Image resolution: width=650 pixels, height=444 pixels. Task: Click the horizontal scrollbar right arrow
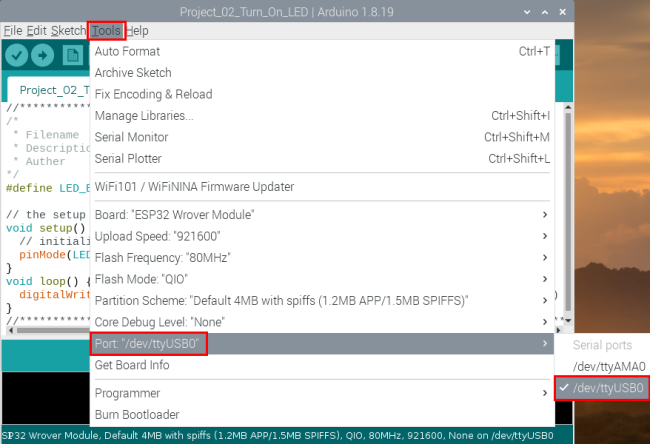coord(559,330)
